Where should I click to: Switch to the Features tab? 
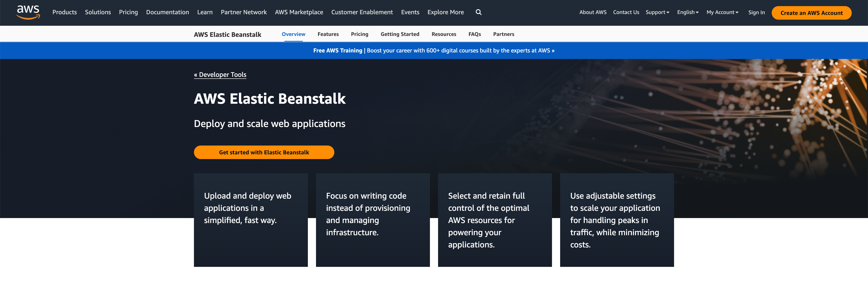328,34
